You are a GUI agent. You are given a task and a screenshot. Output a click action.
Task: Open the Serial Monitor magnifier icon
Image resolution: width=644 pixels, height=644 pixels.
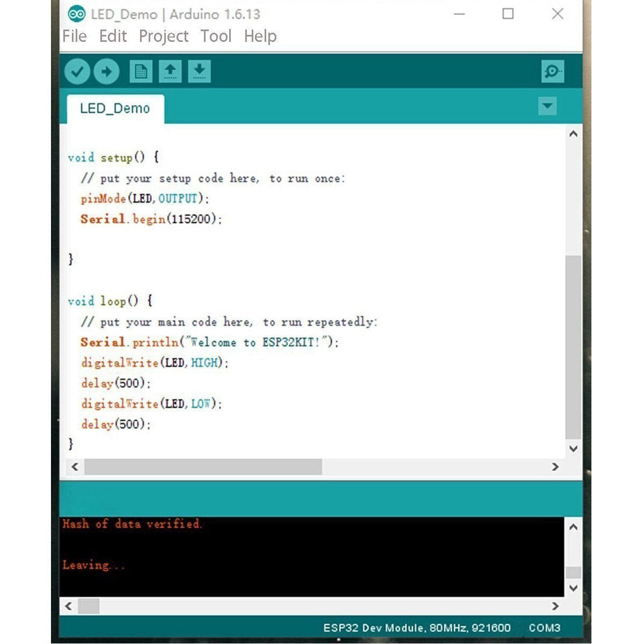click(x=552, y=71)
